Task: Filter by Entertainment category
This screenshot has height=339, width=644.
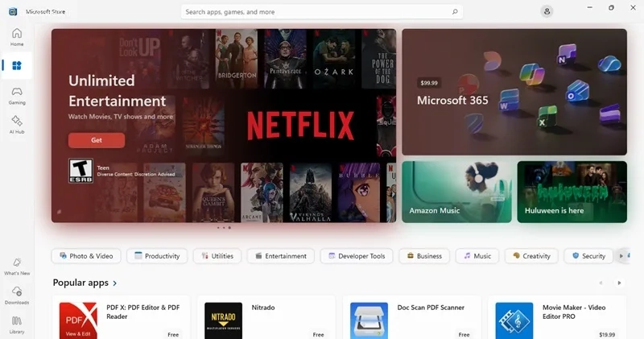Action: click(x=280, y=256)
